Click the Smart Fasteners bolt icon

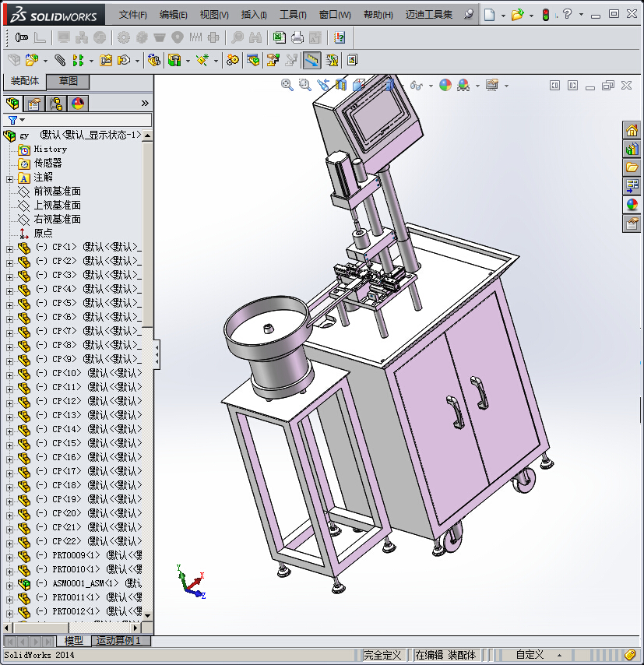21,37
